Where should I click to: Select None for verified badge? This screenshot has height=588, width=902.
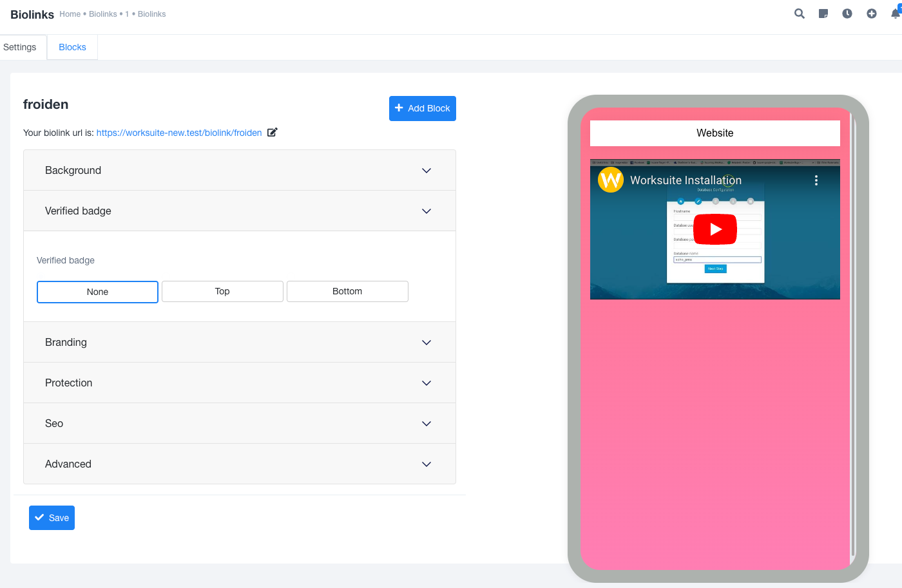tap(97, 292)
